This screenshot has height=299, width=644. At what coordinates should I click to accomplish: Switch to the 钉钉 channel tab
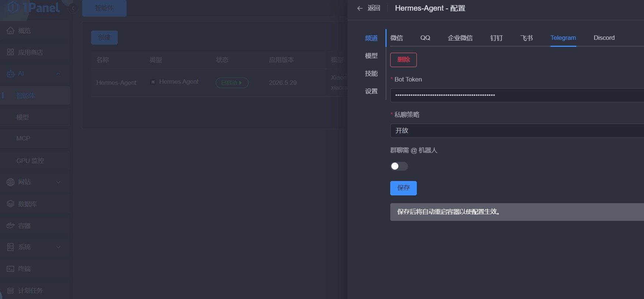point(496,38)
